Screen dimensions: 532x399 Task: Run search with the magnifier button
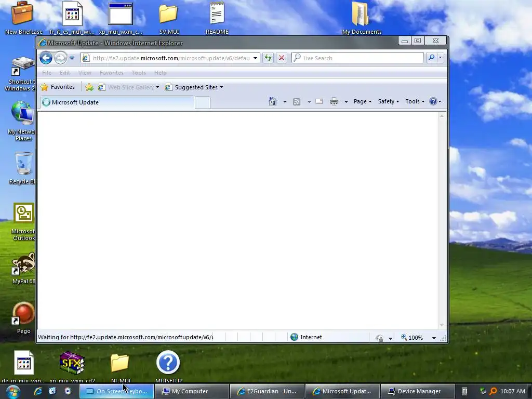431,58
